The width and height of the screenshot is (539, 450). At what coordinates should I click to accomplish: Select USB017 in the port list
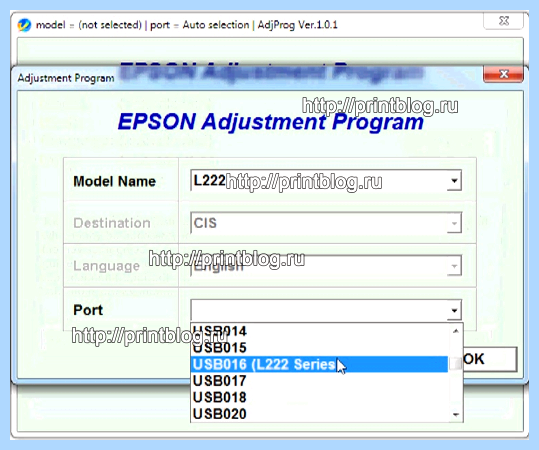(x=319, y=381)
